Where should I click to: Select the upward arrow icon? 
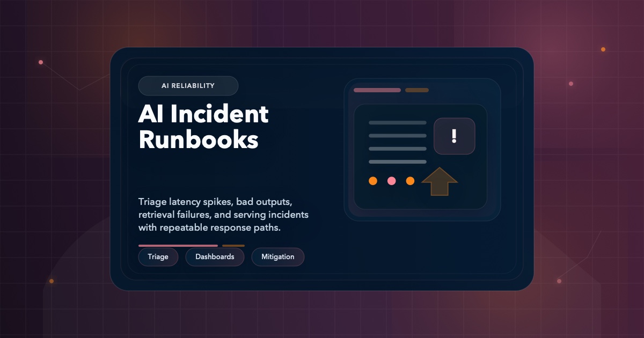click(441, 181)
